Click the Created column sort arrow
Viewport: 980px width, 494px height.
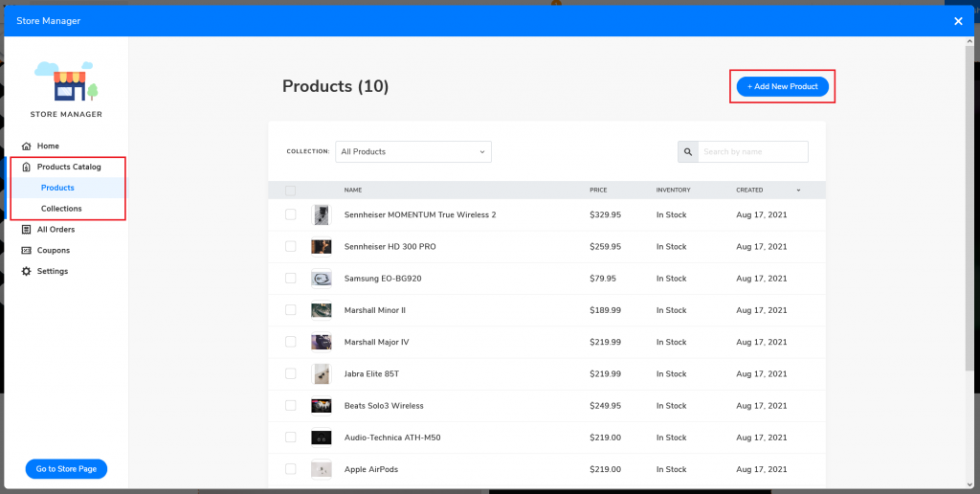coord(798,191)
